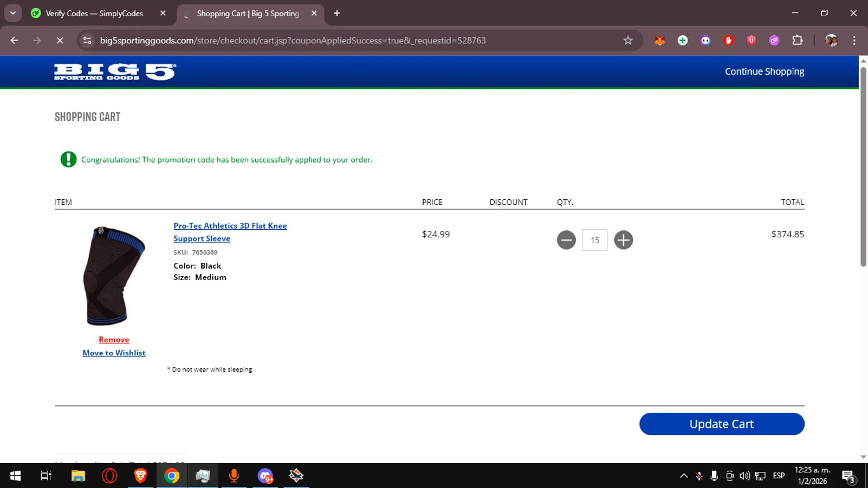Increase quantity with the plus button

(623, 240)
